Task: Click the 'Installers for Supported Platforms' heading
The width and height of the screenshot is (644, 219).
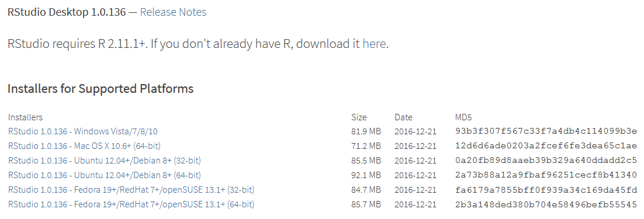Action: pyautogui.click(x=101, y=89)
